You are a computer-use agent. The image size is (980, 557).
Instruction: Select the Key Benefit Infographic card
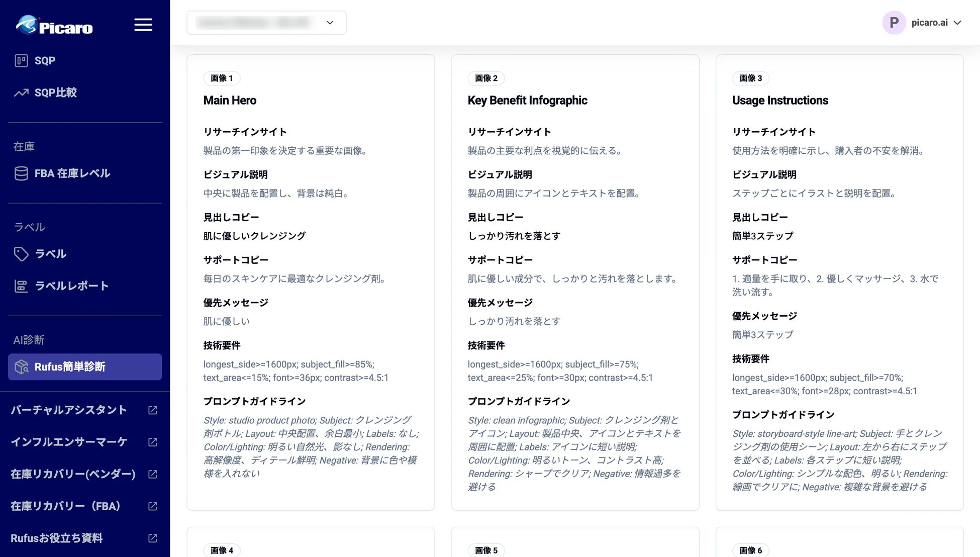575,282
